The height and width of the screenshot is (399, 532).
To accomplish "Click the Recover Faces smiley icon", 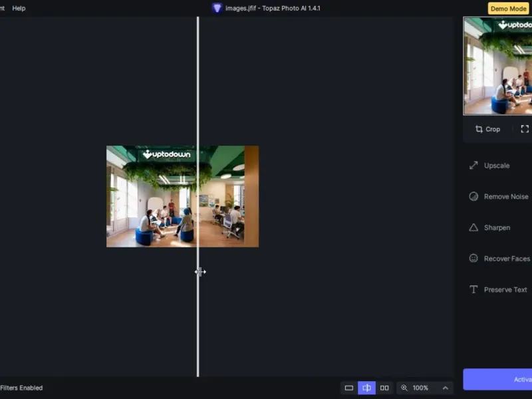I will [473, 258].
